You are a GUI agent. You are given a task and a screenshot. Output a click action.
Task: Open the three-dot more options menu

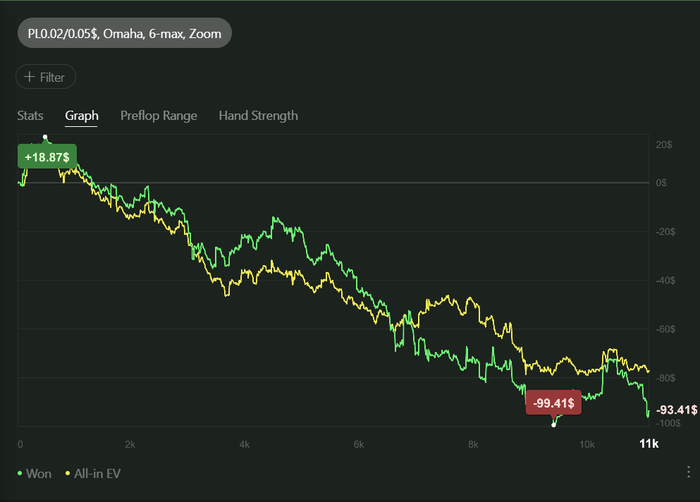686,472
